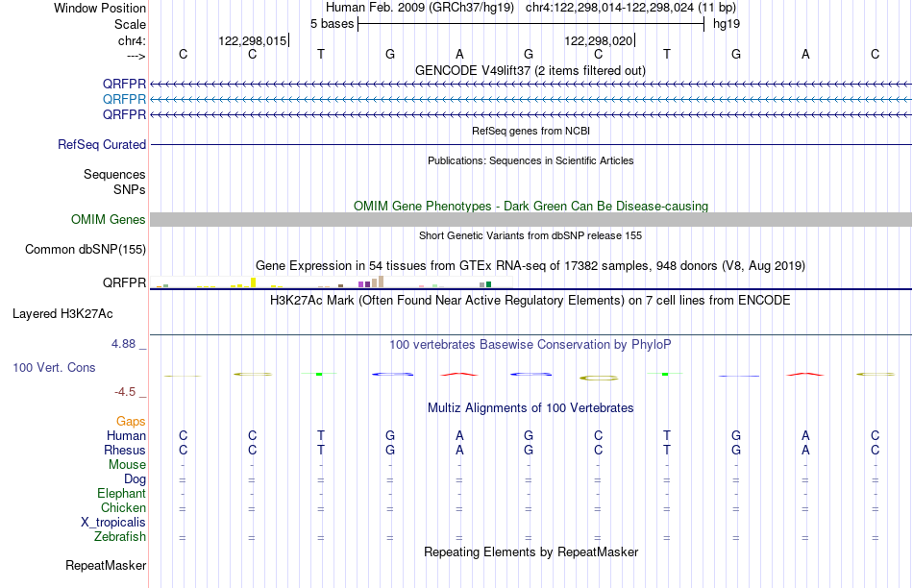This screenshot has width=913, height=588.
Task: Click the chr4: ruler label
Action: pyautogui.click(x=132, y=40)
